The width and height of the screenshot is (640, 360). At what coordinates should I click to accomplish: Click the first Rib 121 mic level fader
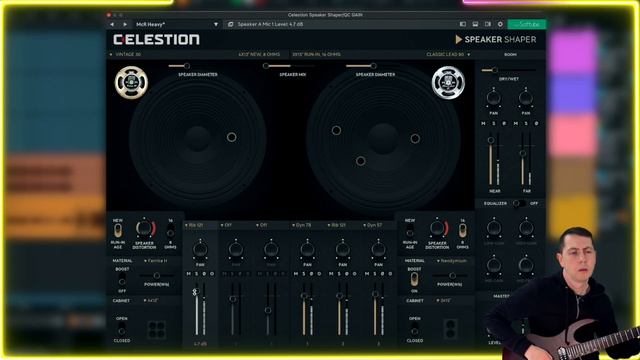click(x=196, y=292)
